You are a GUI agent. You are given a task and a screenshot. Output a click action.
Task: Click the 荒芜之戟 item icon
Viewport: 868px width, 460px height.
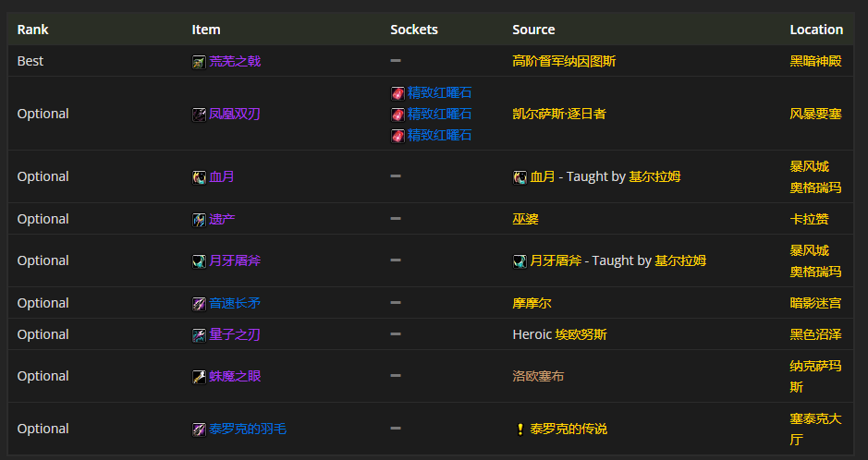[199, 62]
